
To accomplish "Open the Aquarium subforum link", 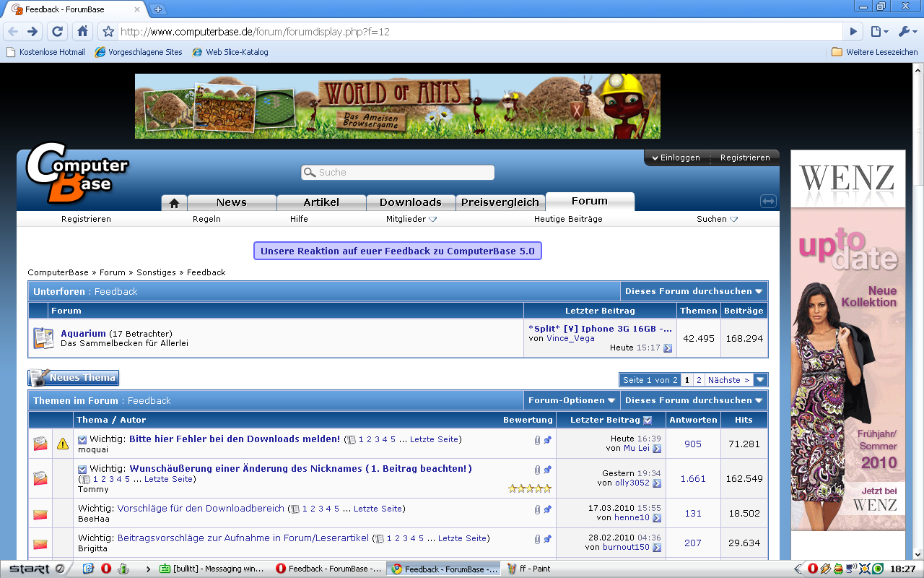I will coord(83,333).
